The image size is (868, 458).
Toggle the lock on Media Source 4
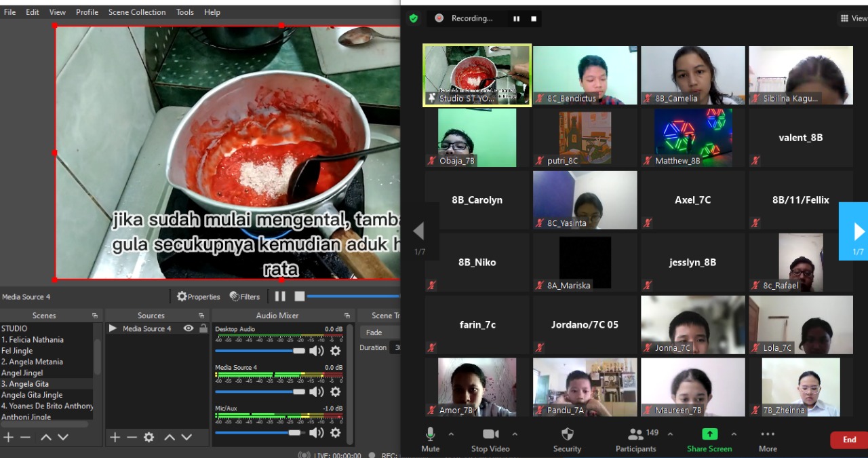click(x=203, y=328)
